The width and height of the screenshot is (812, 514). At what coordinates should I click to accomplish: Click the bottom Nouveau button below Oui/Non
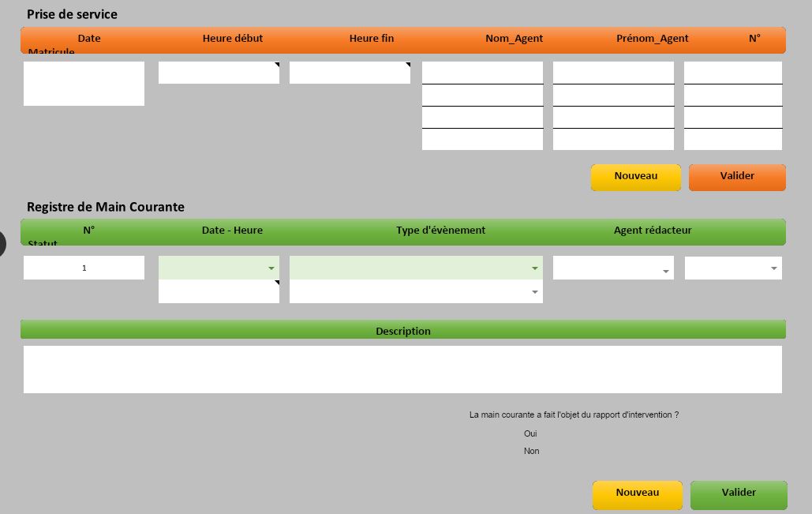637,493
